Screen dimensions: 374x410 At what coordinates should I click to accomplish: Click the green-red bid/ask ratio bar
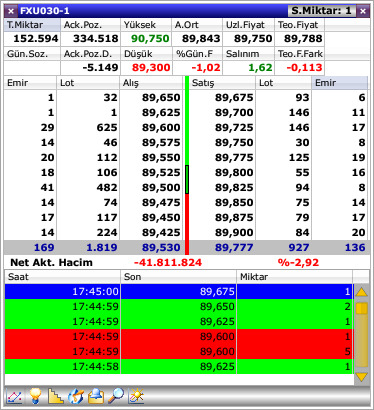coord(187,166)
